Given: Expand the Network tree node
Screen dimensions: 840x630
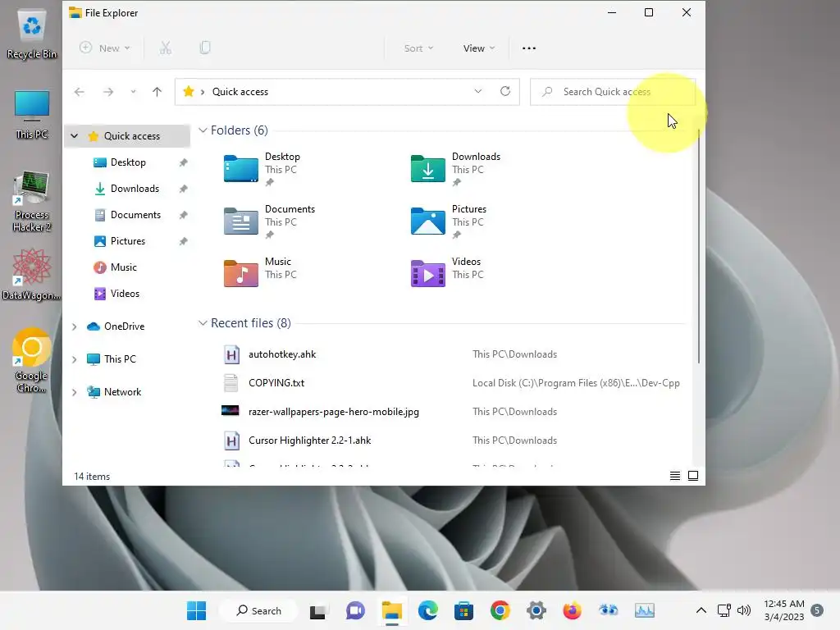Looking at the screenshot, I should [75, 392].
